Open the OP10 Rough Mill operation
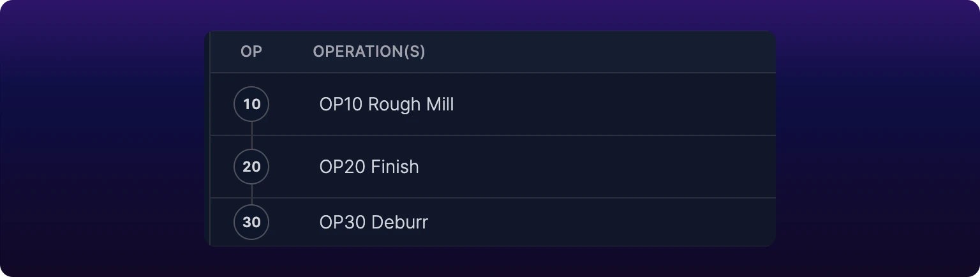980x277 pixels. pyautogui.click(x=387, y=104)
